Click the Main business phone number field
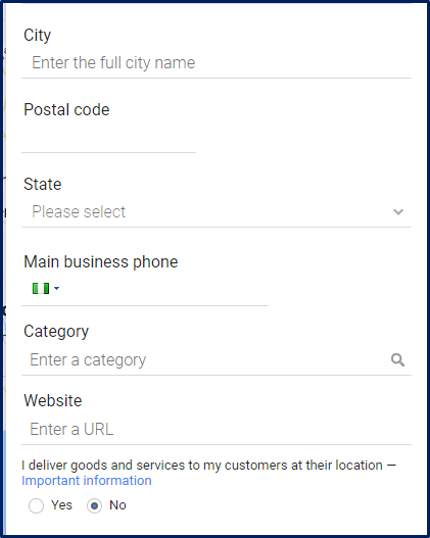430x538 pixels. click(165, 289)
